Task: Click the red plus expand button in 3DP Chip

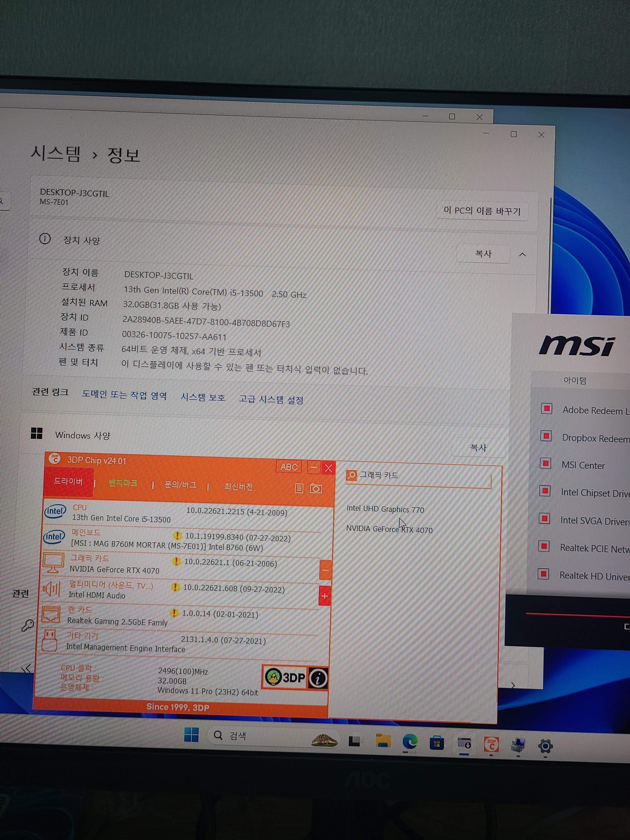Action: point(324,596)
